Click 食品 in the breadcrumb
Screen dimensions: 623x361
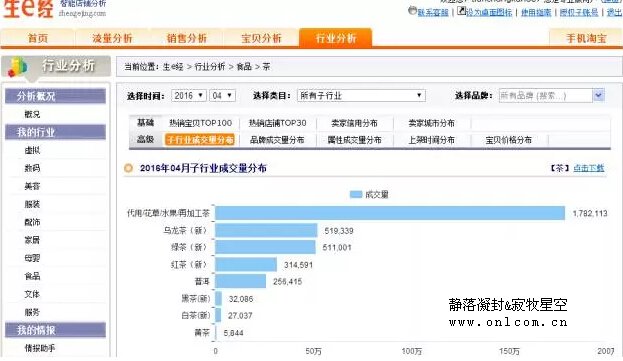click(244, 67)
